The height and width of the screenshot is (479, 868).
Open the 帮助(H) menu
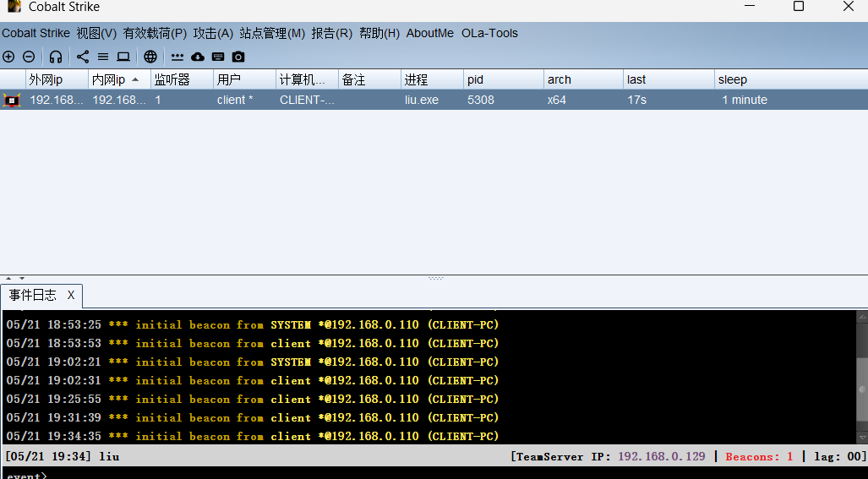click(x=379, y=33)
